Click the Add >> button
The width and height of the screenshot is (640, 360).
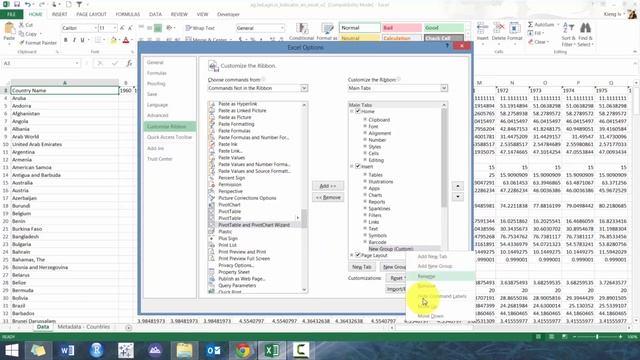click(x=328, y=186)
